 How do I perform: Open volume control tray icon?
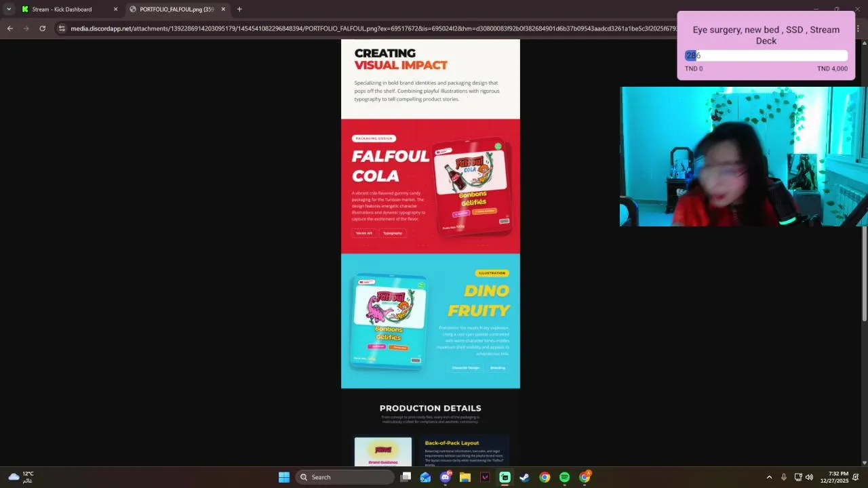[x=809, y=477]
